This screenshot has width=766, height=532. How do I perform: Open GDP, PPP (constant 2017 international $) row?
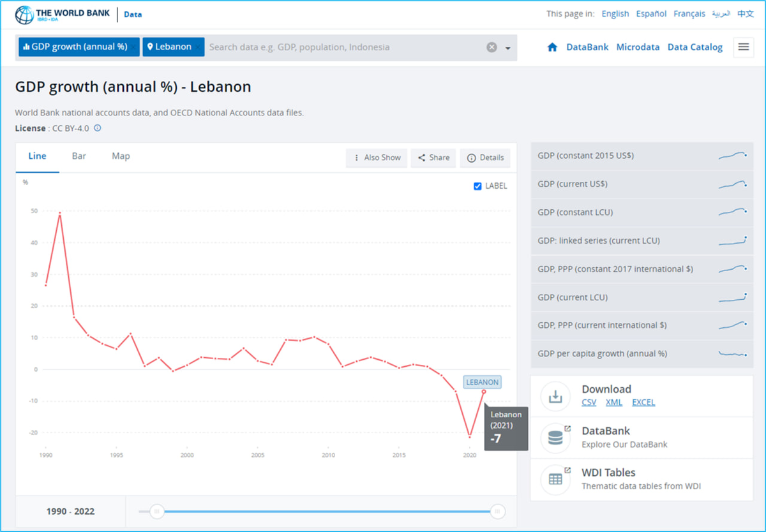(642, 269)
